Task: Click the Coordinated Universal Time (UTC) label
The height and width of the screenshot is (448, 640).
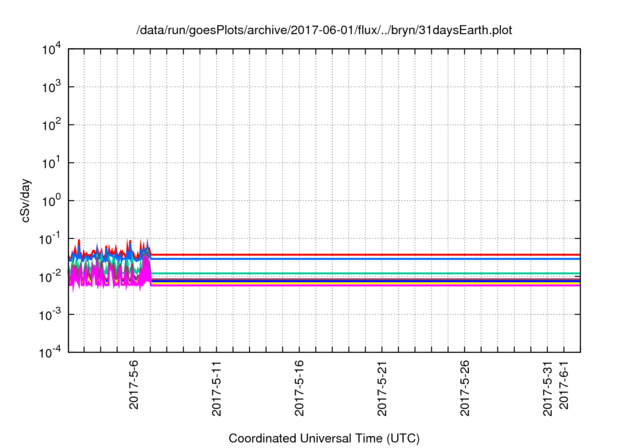Action: (324, 438)
